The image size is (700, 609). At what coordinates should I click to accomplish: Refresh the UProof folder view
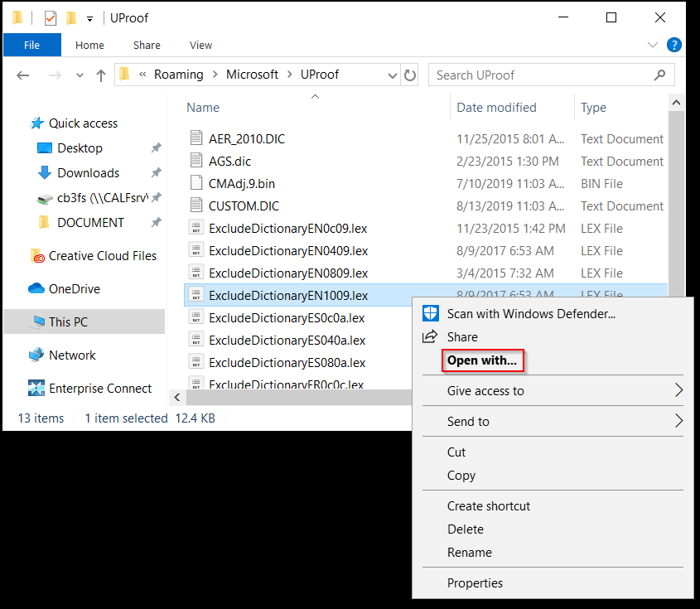[x=410, y=75]
